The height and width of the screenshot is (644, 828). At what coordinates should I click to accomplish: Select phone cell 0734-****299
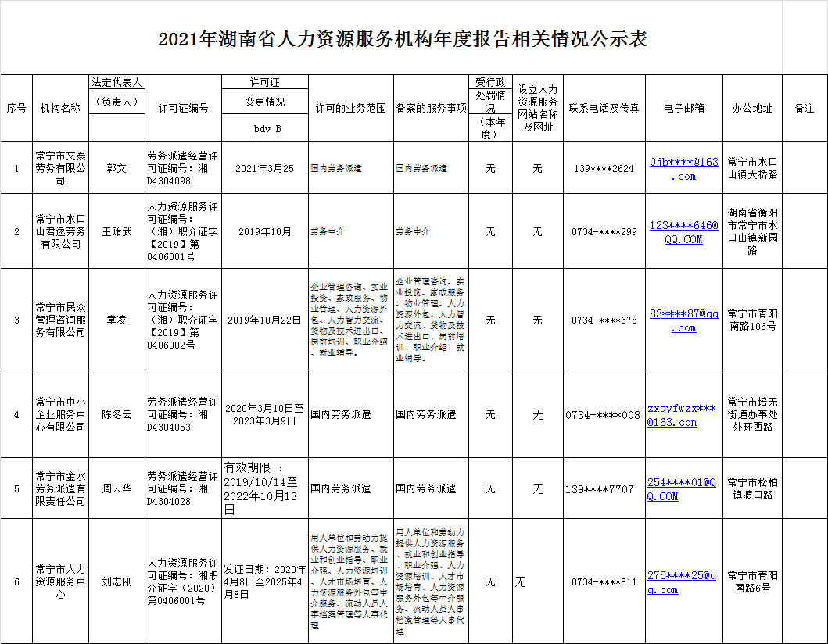click(604, 231)
